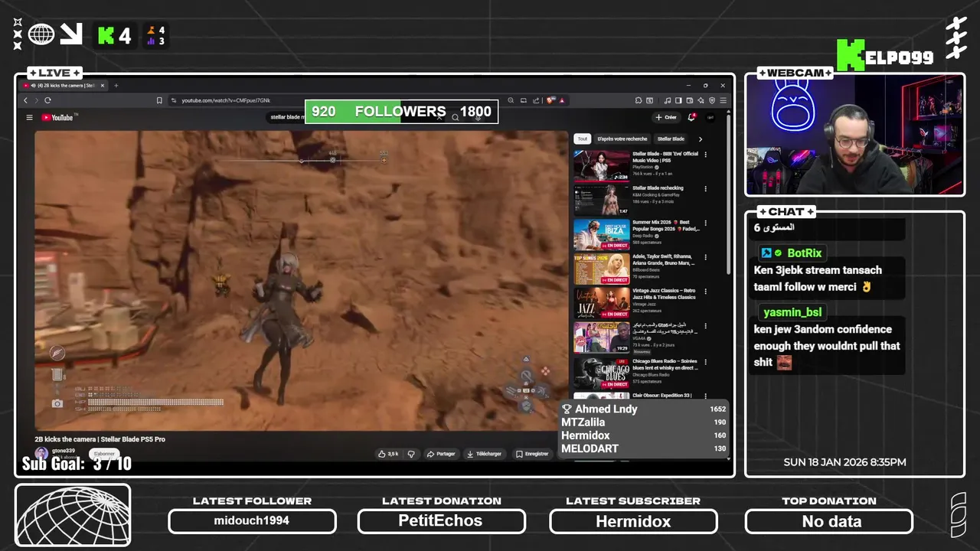The height and width of the screenshot is (551, 980).
Task: Open the YouTube notifications bell
Action: [691, 117]
